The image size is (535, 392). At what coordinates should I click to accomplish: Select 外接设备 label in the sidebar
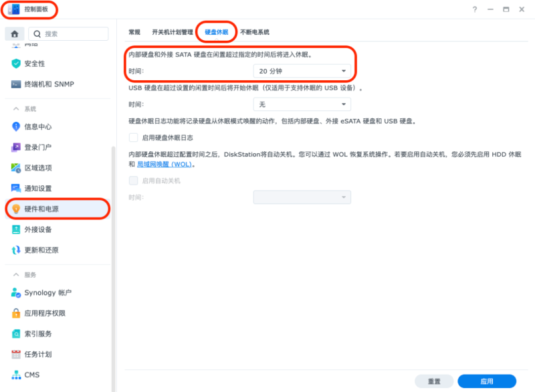[x=38, y=229]
